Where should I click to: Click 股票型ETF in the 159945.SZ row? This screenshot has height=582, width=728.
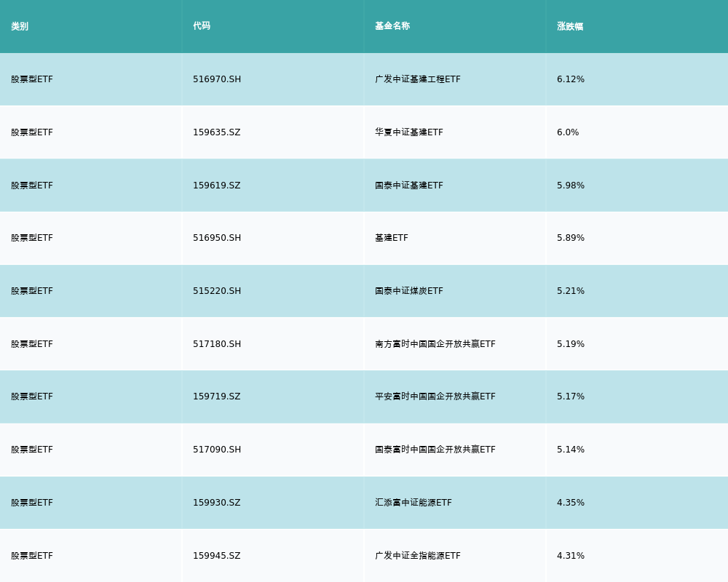pos(32,556)
